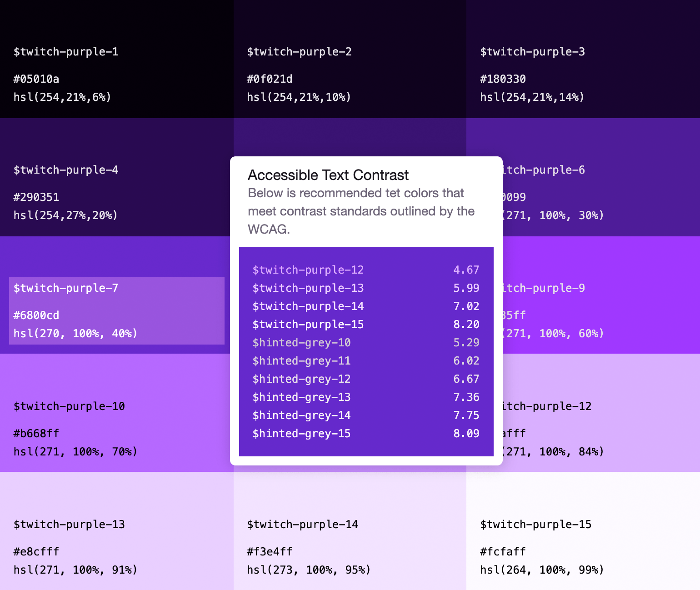Select $hinted-grey-14 contrast row
Viewport: 700px width, 590px height.
pyautogui.click(x=366, y=415)
